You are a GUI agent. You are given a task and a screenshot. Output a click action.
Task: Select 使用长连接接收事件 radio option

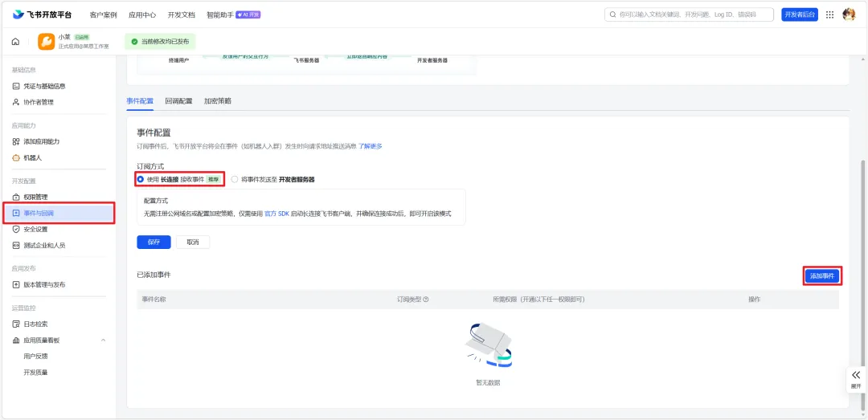[140, 179]
